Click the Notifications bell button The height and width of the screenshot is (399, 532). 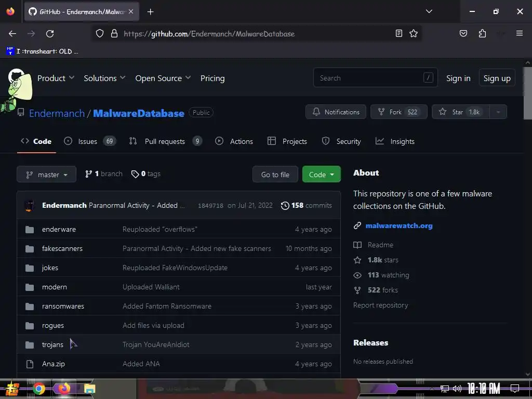(x=336, y=112)
